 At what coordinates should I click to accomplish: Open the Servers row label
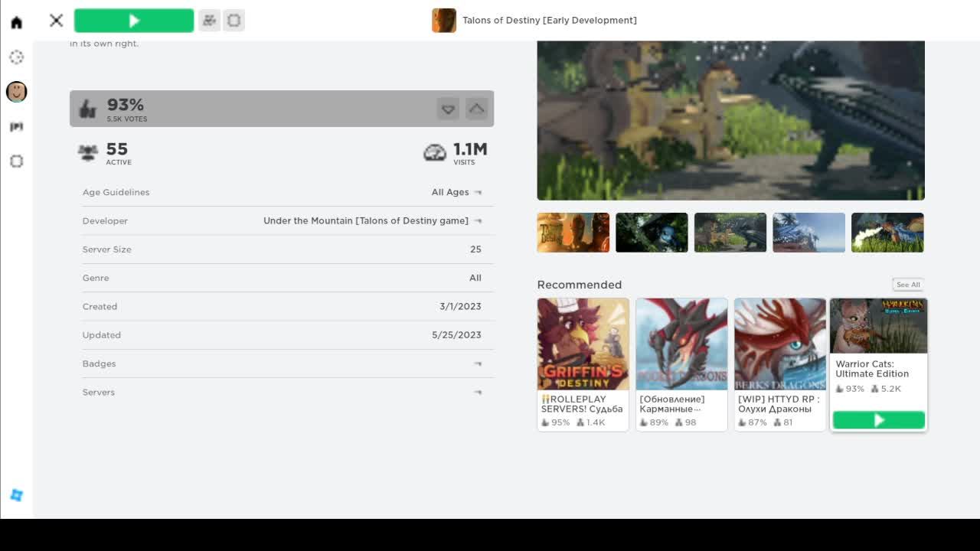(99, 392)
